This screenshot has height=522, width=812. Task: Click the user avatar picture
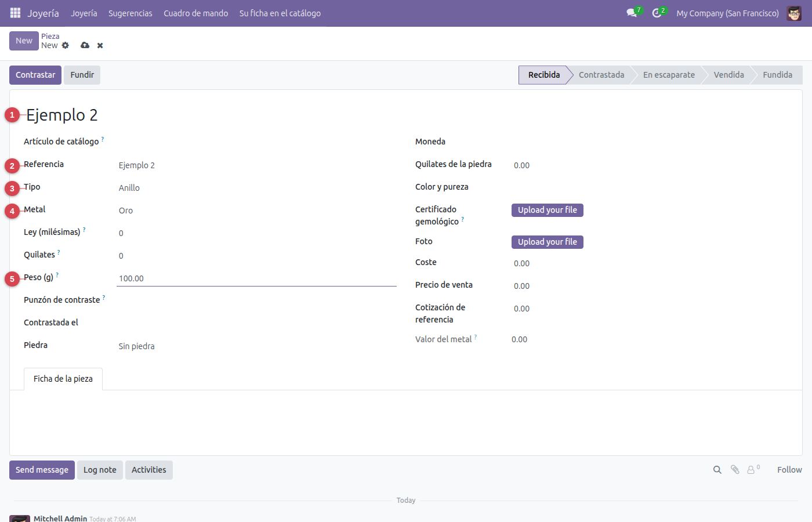click(794, 13)
